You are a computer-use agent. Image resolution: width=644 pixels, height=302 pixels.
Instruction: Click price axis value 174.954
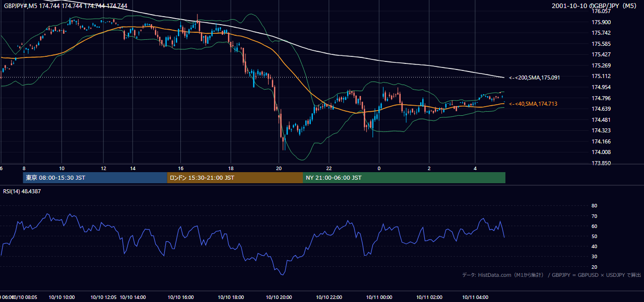[x=601, y=87]
